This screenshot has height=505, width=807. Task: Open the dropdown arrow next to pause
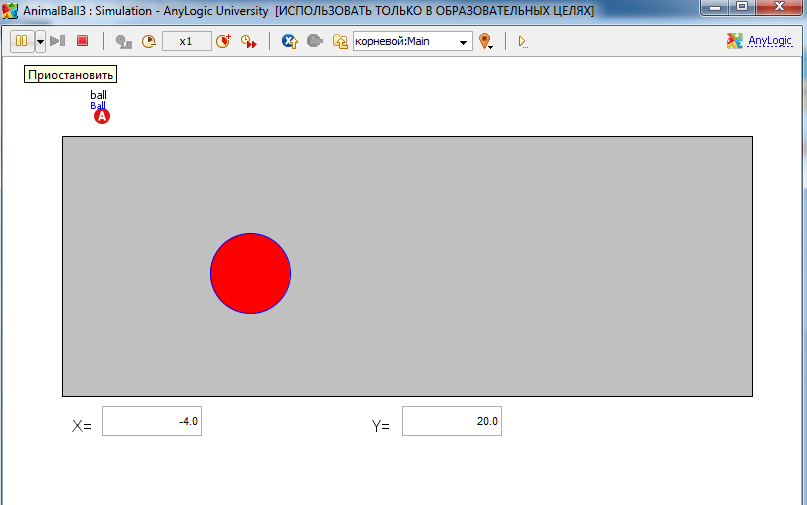[40, 42]
